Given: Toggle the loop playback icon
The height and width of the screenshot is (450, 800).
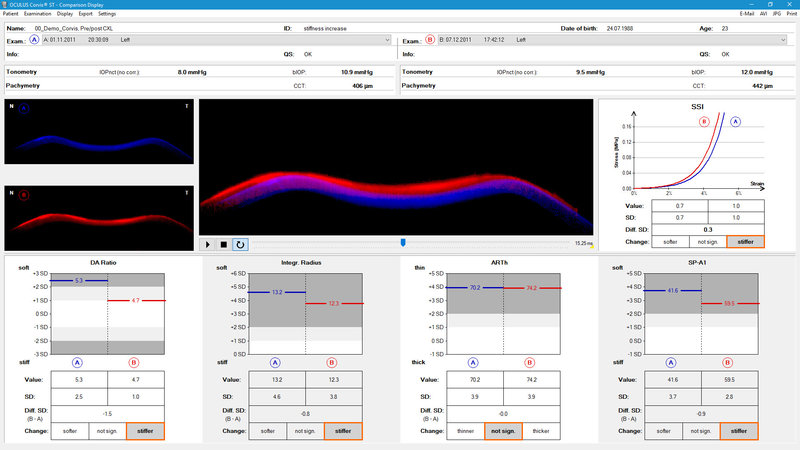Looking at the screenshot, I should tap(240, 243).
